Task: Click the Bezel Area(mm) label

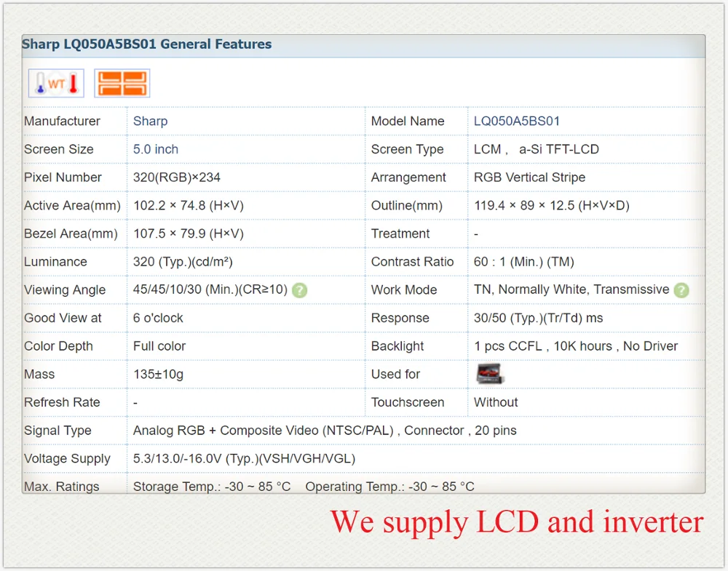Action: pos(71,233)
